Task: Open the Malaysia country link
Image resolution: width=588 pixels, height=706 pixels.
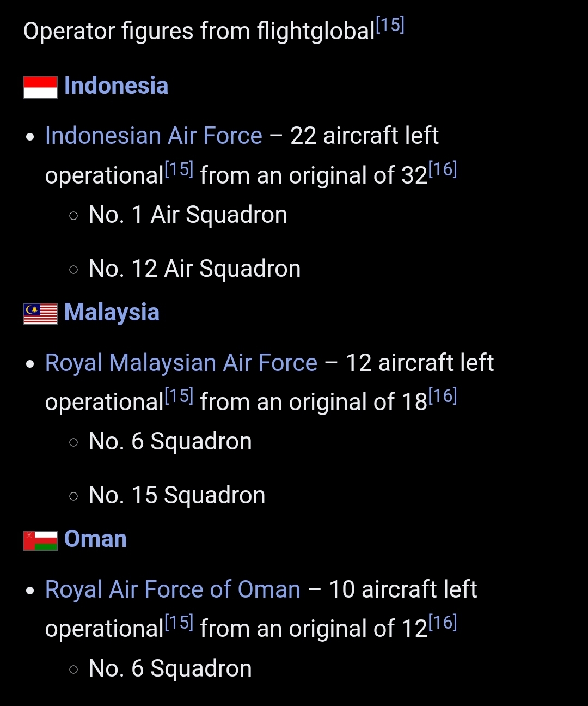Action: tap(112, 313)
